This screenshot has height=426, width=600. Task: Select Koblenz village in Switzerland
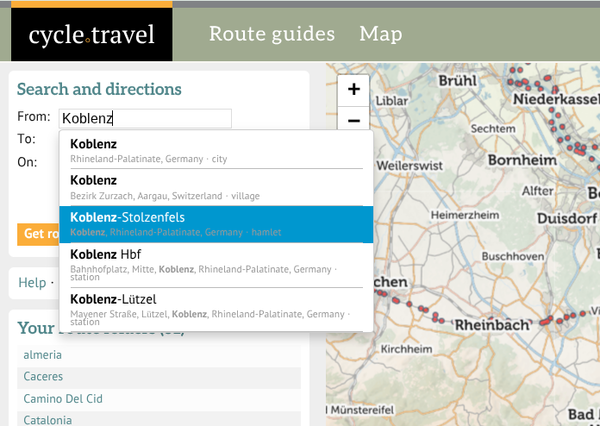pos(215,187)
